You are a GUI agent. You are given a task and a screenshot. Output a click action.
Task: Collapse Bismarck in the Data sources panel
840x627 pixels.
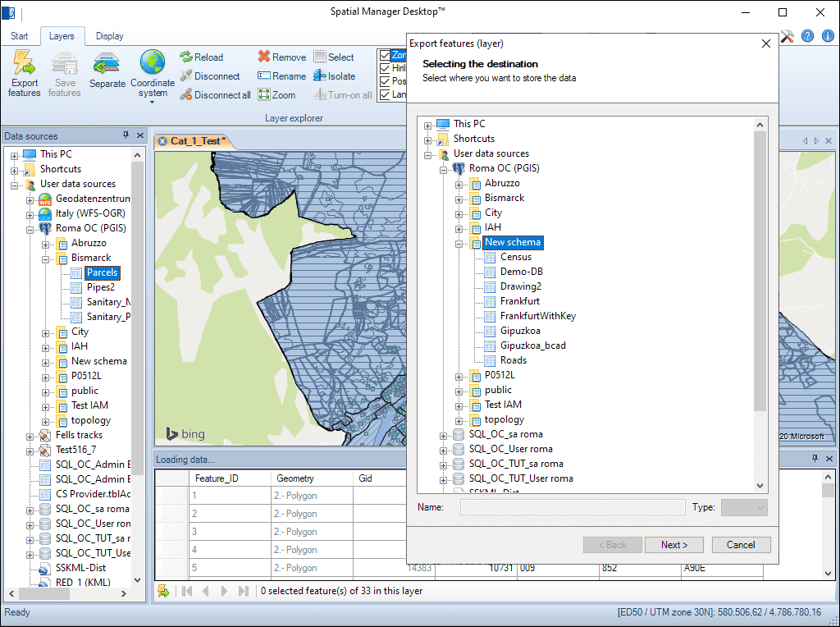pos(46,259)
